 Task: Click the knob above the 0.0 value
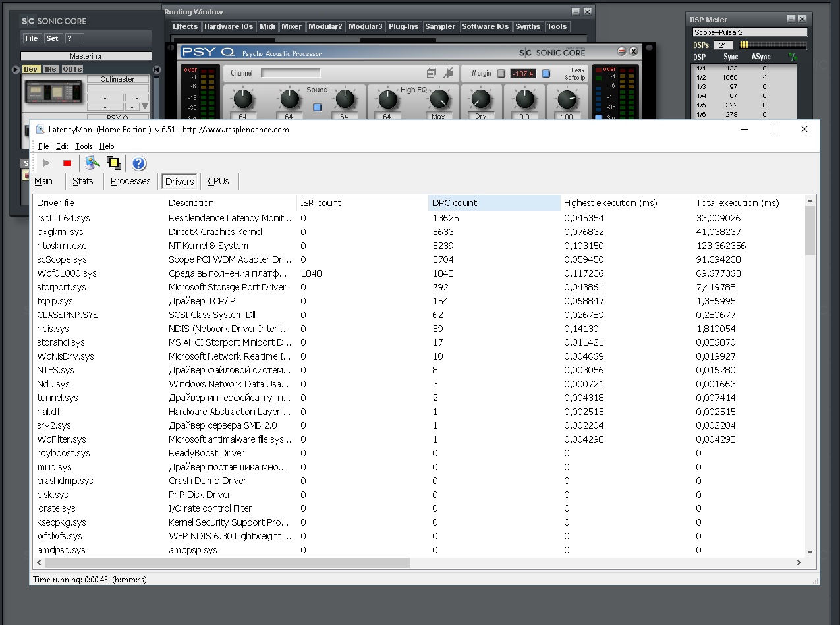click(524, 99)
